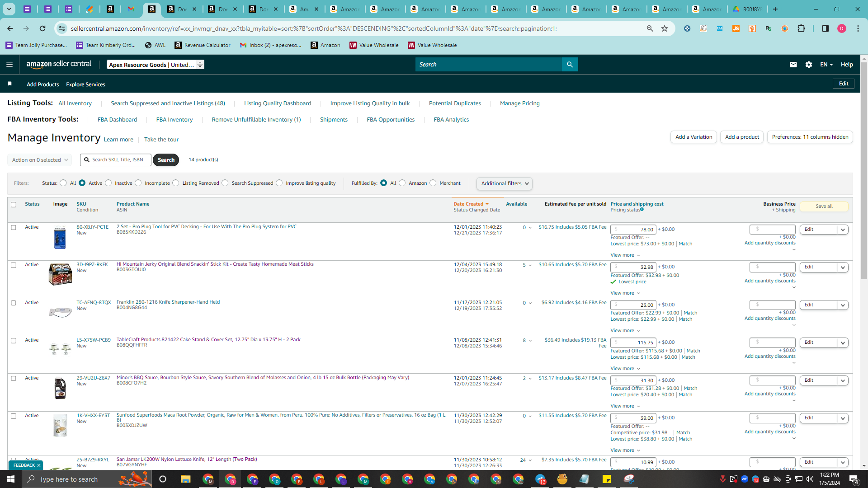Image resolution: width=868 pixels, height=488 pixels.
Task: Open the Inbox (2) Gmail bookmark
Action: pos(271,45)
